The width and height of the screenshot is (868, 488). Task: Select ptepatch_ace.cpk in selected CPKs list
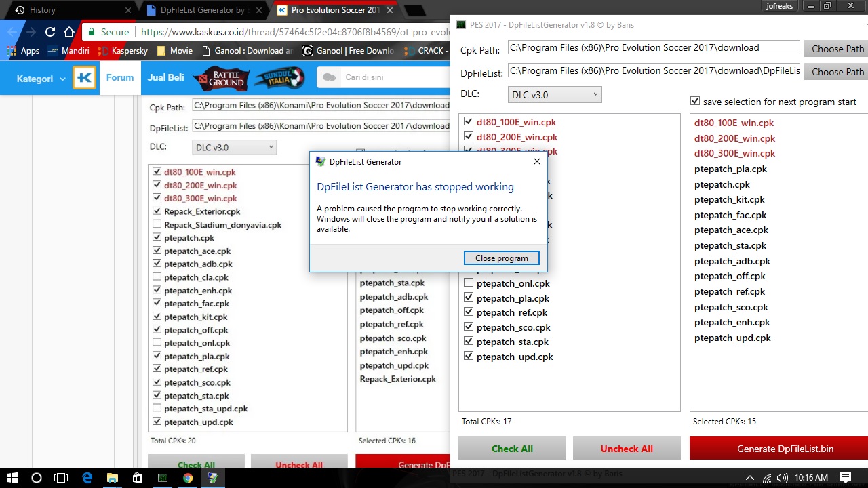pos(731,230)
